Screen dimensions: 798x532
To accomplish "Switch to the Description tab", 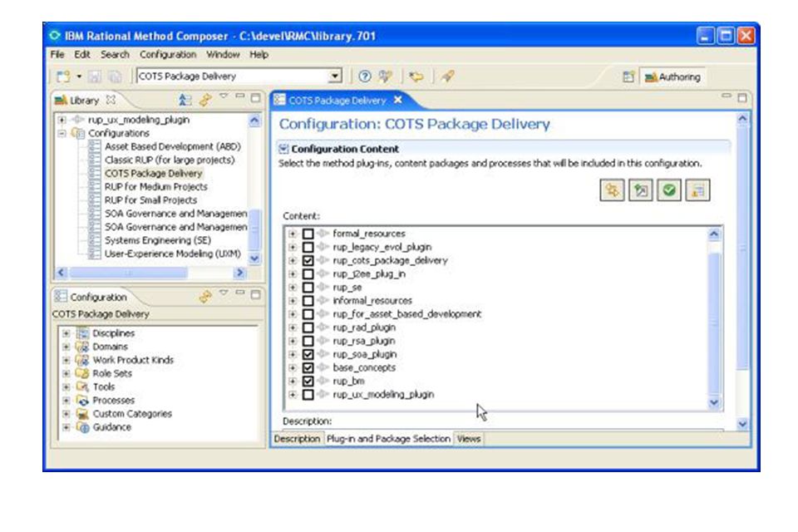I will coord(298,439).
